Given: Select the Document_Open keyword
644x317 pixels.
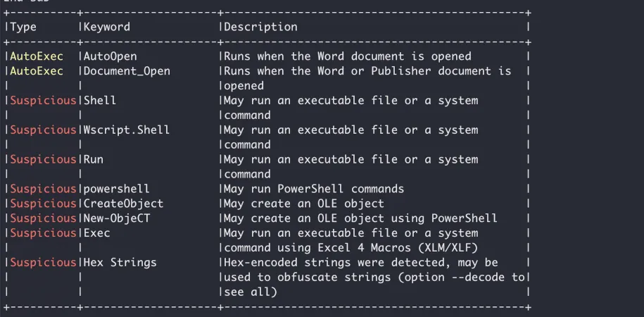Looking at the screenshot, I should point(127,71).
